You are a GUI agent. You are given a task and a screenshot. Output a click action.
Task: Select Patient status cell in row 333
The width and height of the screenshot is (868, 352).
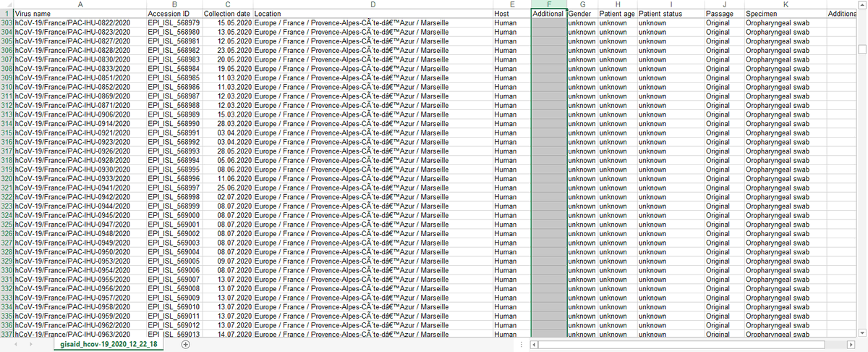(x=671, y=297)
